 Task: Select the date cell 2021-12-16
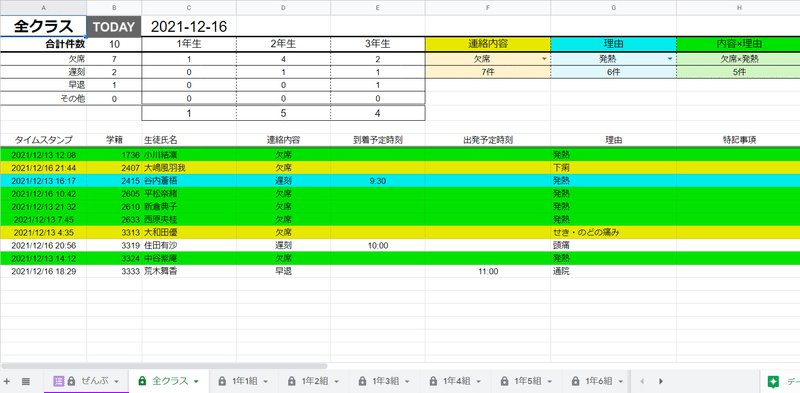[x=189, y=27]
